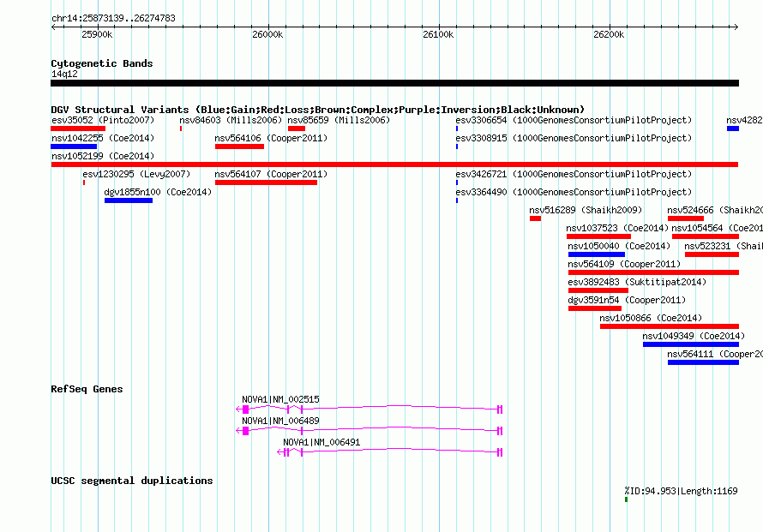Click the 26100k ruler tick label
This screenshot has height=532, width=763.
tap(438, 34)
